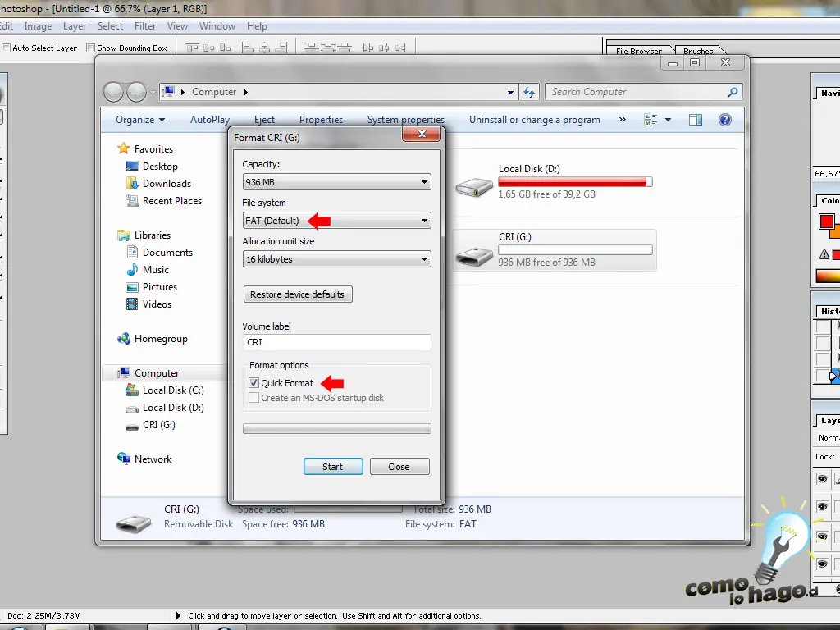The image size is (840, 630).
Task: Click Align right edges icon in Photoshop
Action: click(281, 48)
